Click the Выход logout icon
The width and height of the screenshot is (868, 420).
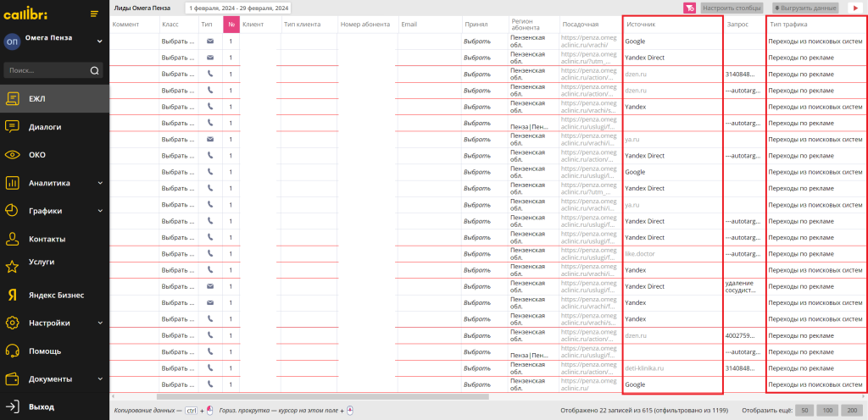click(12, 406)
